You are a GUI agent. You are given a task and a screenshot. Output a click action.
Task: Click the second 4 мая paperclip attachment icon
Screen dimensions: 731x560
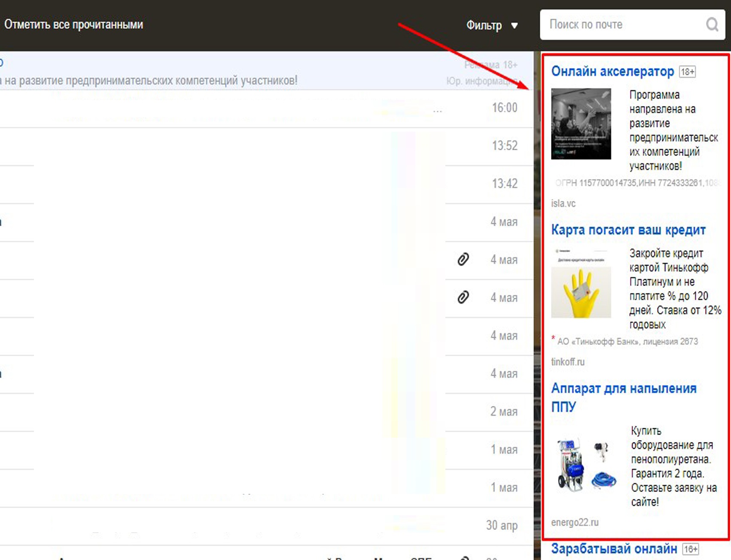point(463,297)
